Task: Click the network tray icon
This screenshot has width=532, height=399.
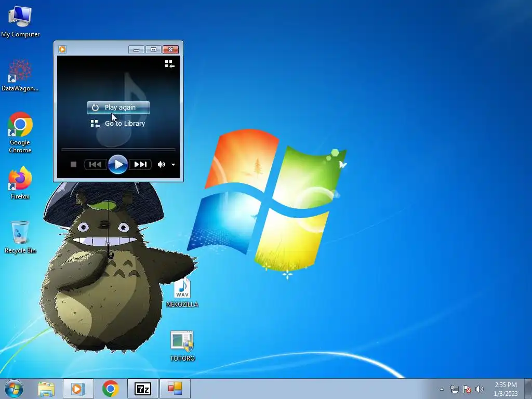Action: coord(454,389)
